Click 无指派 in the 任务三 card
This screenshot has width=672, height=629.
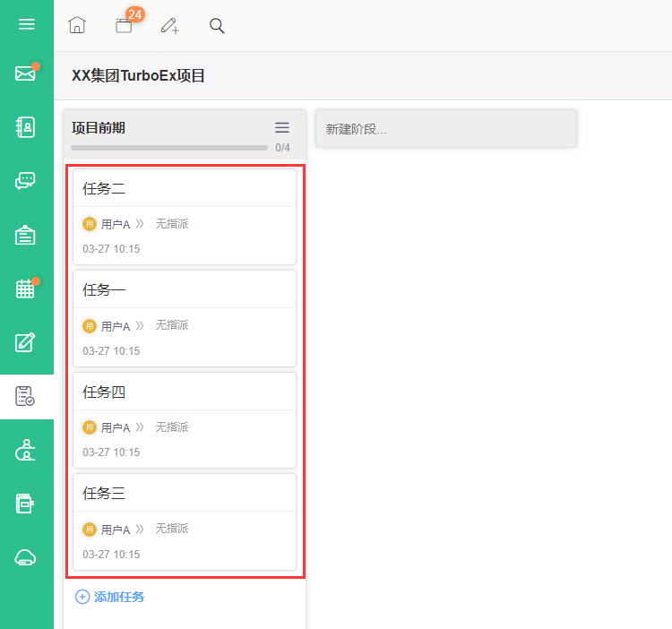[x=172, y=529]
